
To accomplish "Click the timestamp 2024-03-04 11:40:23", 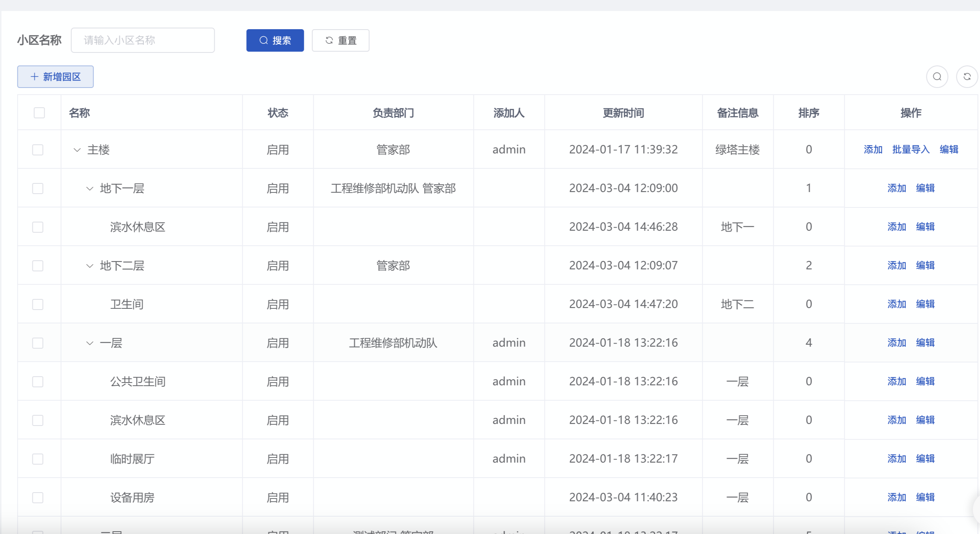I will [x=623, y=497].
